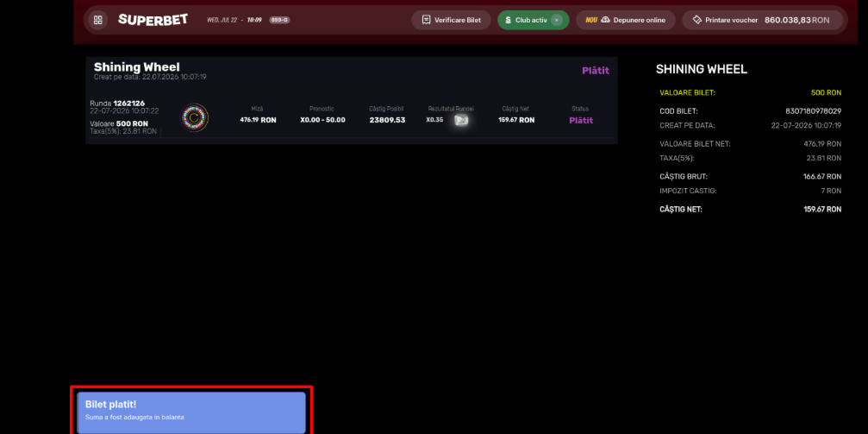Screen dimensions: 868x434
Task: Click the CÂȘTIG BRUT 166.67 RON value
Action: (822, 177)
